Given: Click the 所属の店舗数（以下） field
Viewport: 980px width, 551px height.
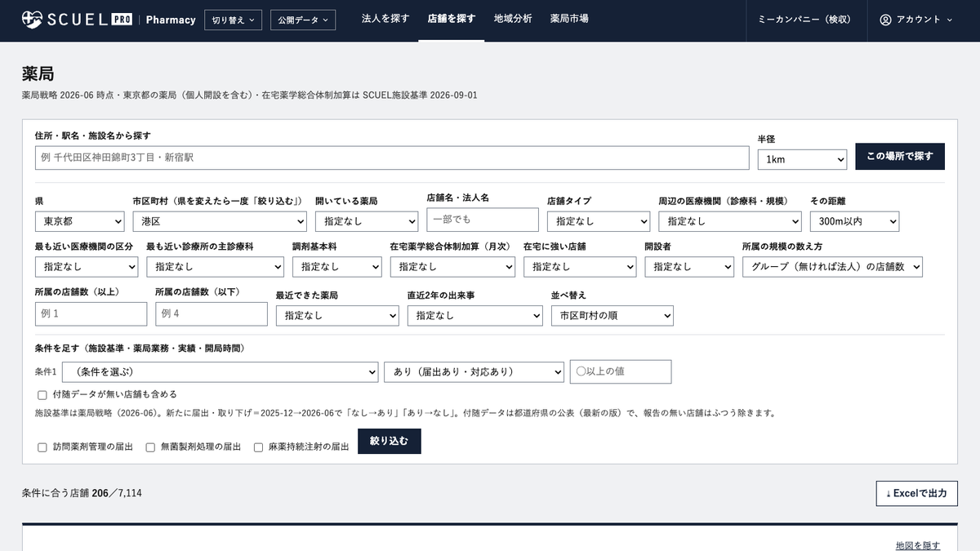Looking at the screenshot, I should click(212, 314).
